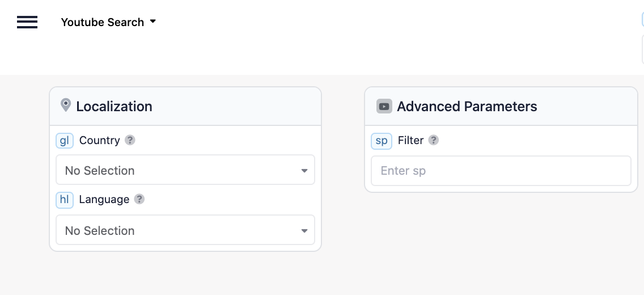Viewport: 644px width, 295px height.
Task: Click the Filter help question mark
Action: [x=433, y=140]
